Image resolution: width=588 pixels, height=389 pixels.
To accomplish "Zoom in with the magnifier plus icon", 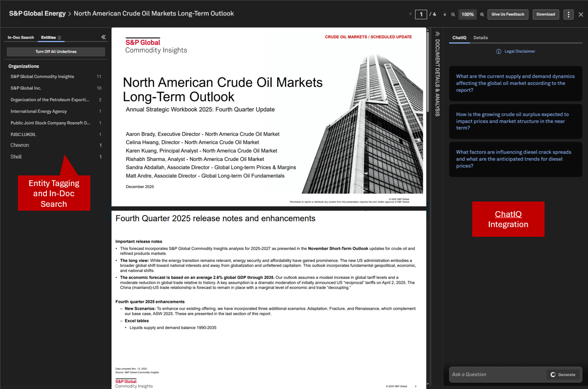I will coord(482,14).
